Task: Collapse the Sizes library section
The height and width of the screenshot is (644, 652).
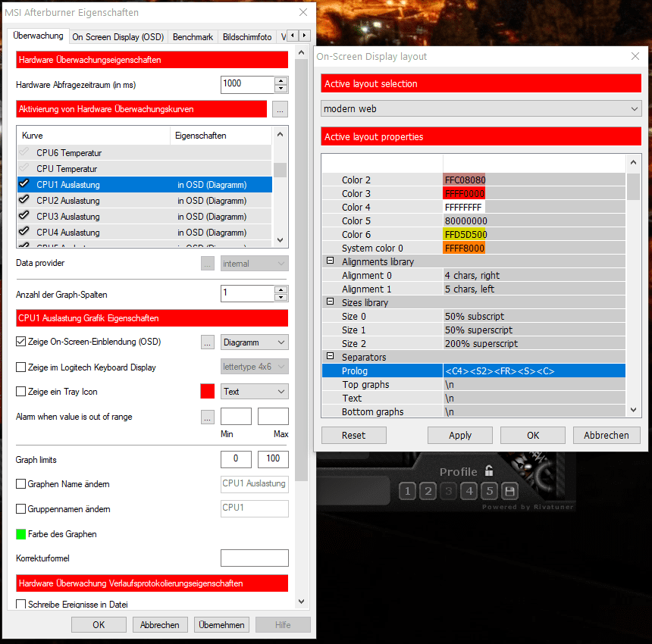Action: (330, 302)
